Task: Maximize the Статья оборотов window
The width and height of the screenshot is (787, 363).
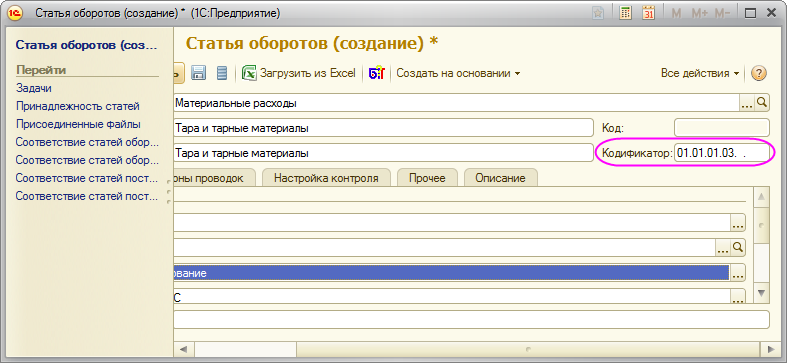Action: point(750,14)
